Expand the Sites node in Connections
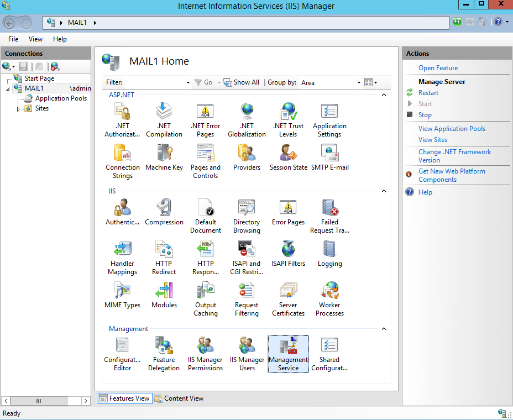 (17, 108)
